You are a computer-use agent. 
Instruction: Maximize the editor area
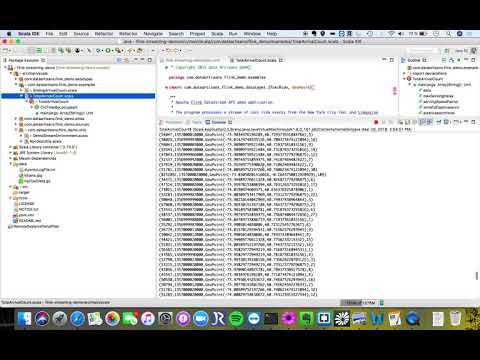392,60
